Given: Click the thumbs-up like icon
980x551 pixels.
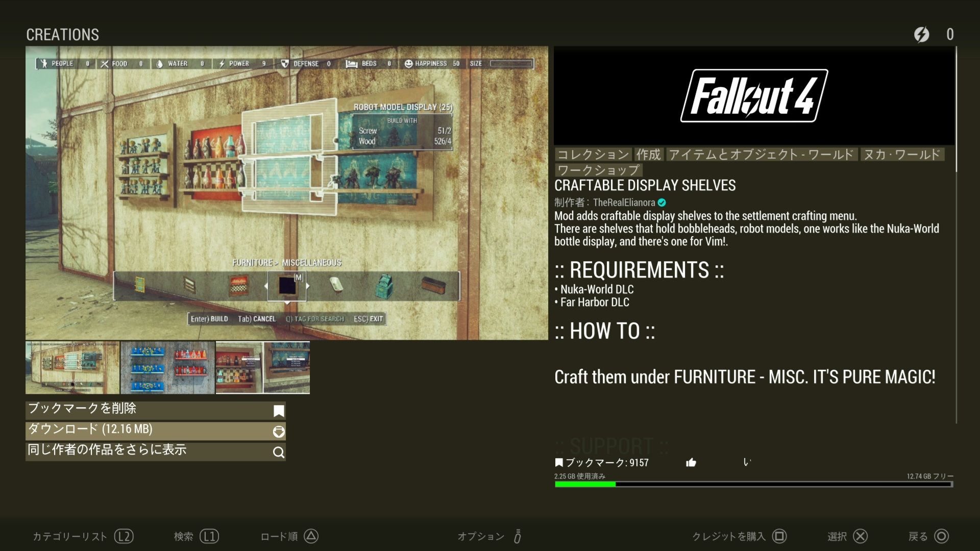Looking at the screenshot, I should tap(691, 462).
